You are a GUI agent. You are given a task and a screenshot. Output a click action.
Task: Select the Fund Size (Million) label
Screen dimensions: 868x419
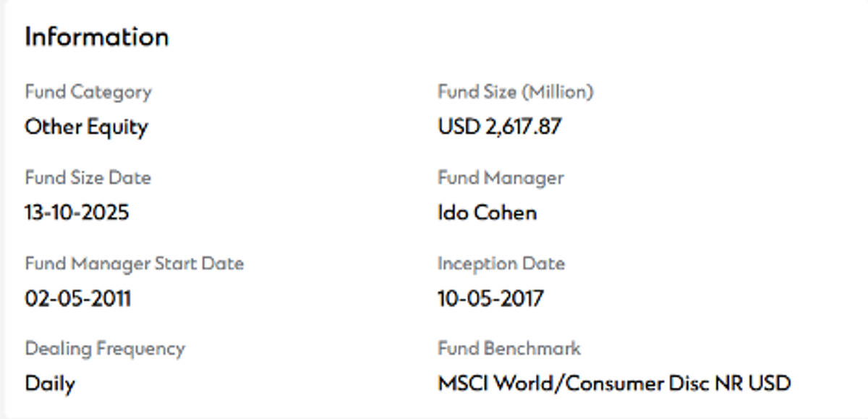click(515, 93)
